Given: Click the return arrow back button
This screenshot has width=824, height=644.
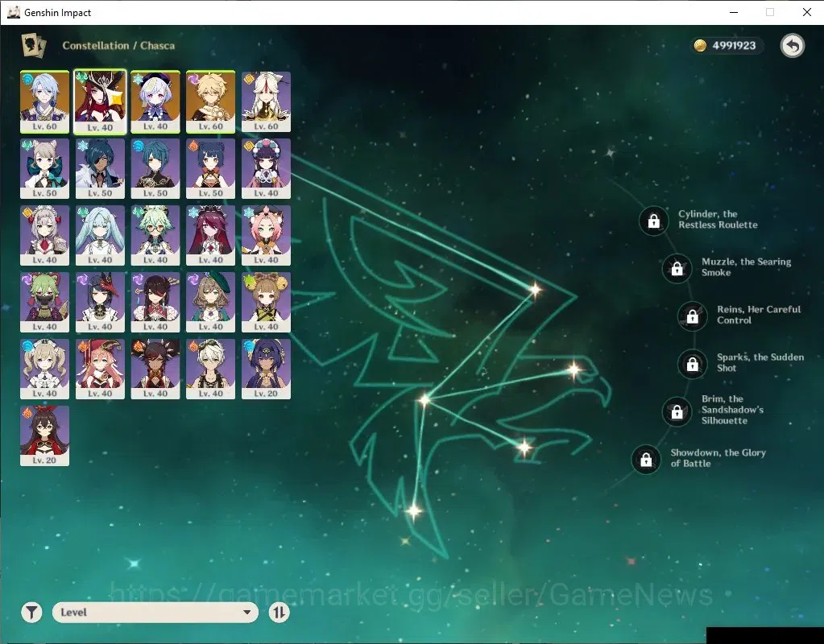Looking at the screenshot, I should (x=793, y=46).
